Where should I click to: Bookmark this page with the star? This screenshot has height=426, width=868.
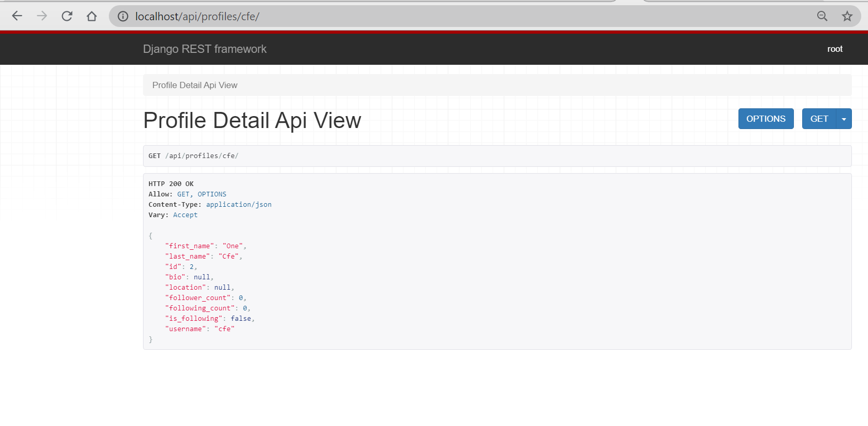[847, 17]
